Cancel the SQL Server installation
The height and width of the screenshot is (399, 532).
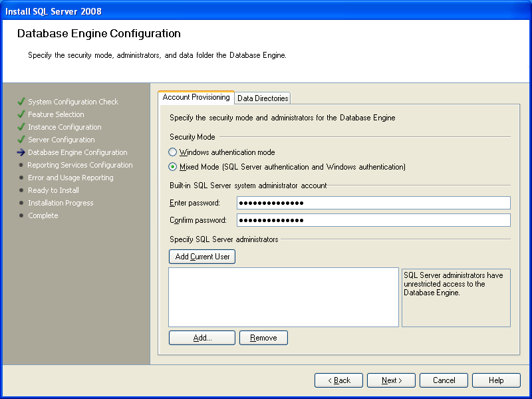[x=444, y=380]
